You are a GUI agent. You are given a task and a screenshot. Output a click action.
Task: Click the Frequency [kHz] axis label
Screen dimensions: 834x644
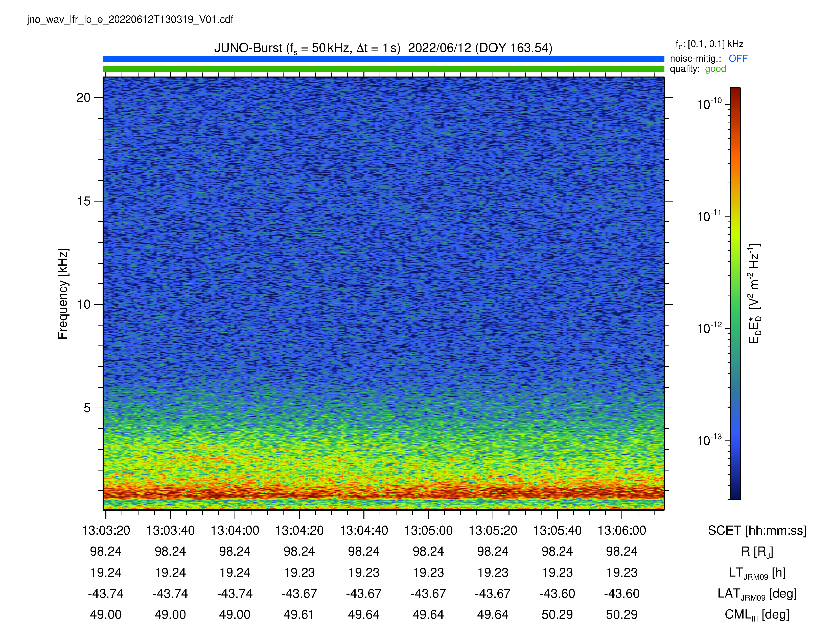coord(63,294)
